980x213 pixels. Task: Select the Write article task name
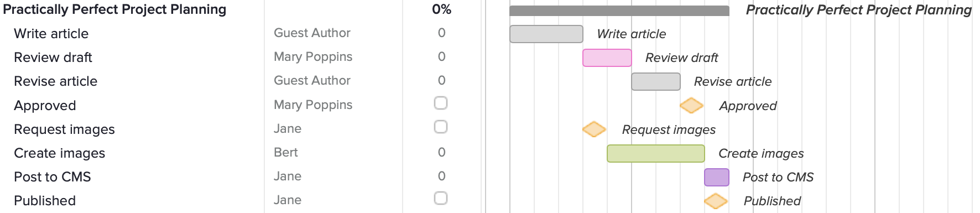(51, 34)
